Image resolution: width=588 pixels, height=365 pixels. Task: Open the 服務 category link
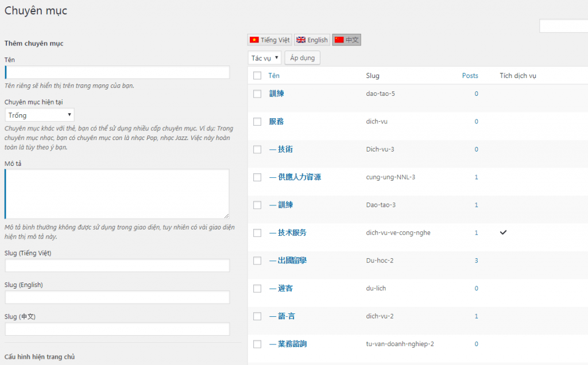click(x=276, y=122)
